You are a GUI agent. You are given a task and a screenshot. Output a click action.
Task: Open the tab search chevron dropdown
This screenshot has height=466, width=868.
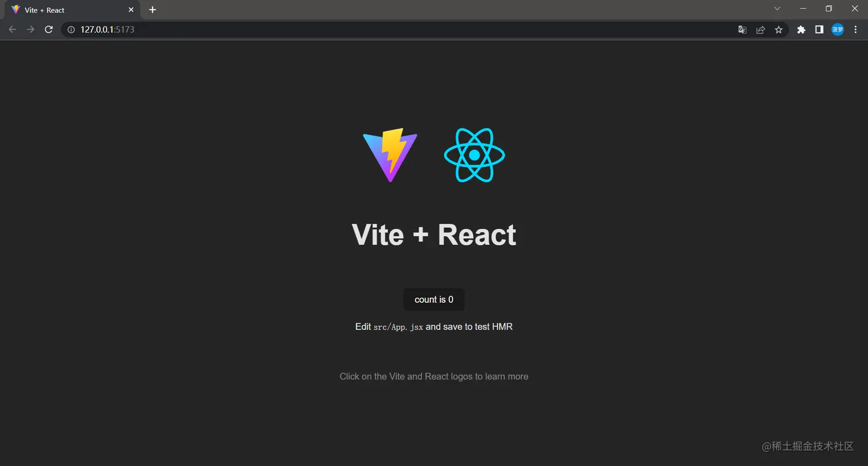(777, 9)
